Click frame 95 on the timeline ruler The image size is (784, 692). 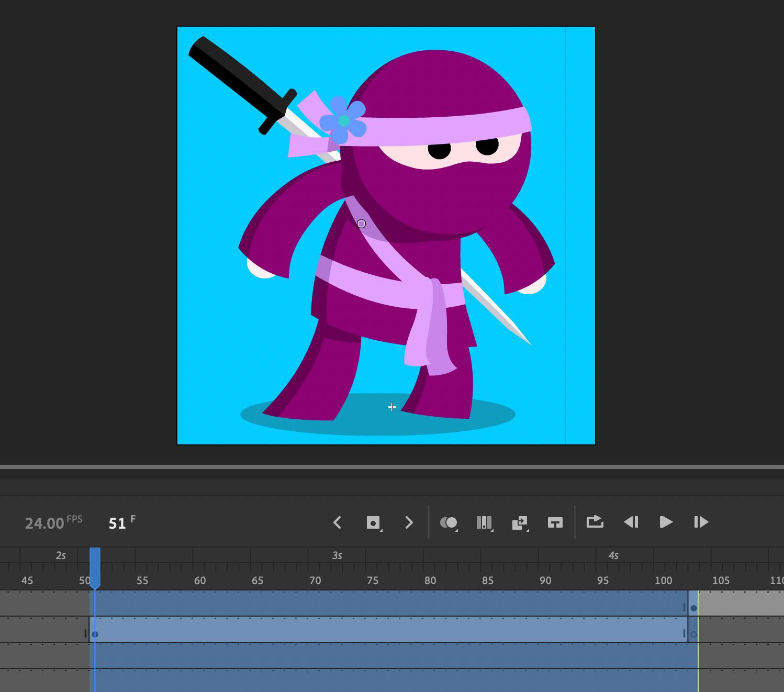[603, 581]
